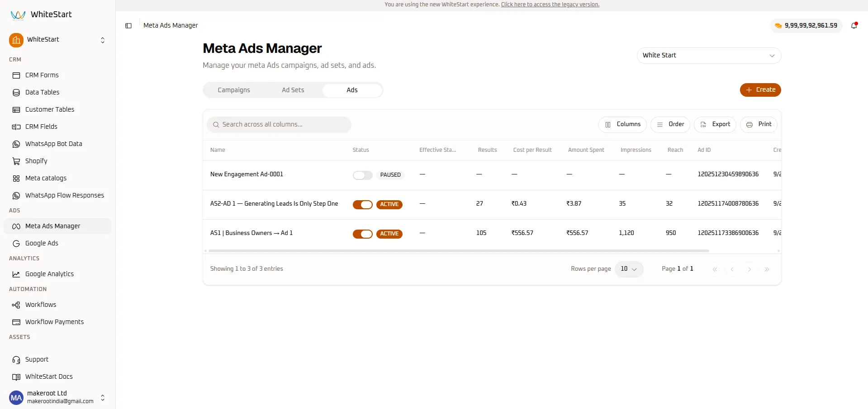Disable AS2-AD 1 Generating Leads ad toggle
Screen dimensions: 868x409
point(363,205)
